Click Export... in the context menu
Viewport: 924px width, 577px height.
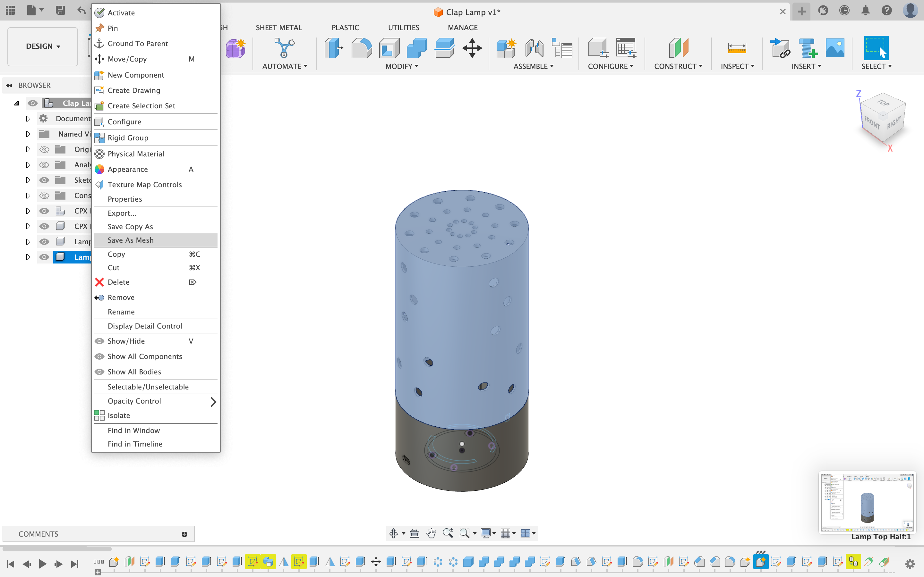[x=122, y=213]
